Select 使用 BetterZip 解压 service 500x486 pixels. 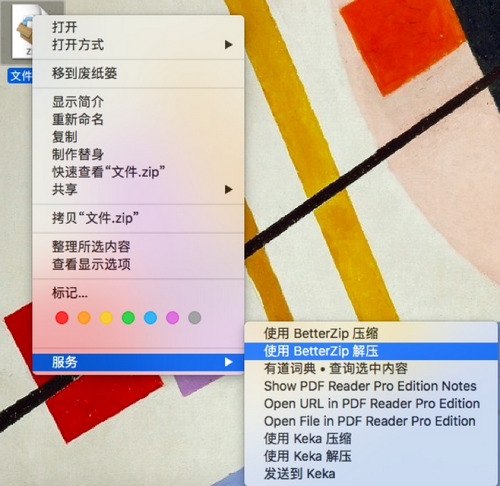point(371,351)
